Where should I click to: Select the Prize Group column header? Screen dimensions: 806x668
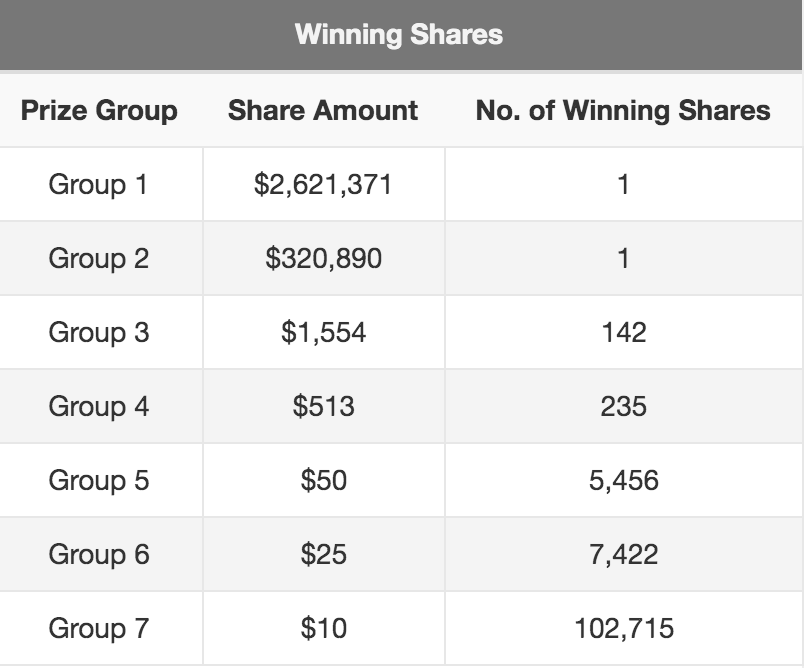99,110
